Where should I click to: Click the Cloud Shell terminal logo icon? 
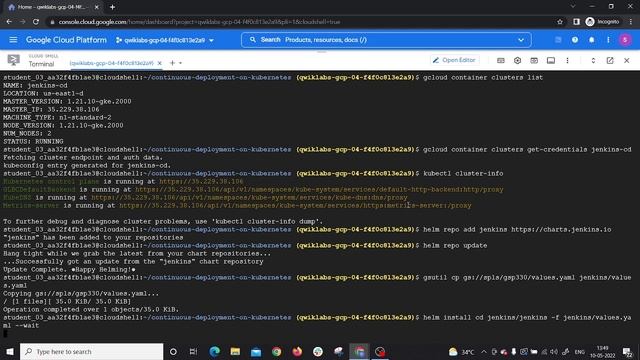[x=13, y=60]
